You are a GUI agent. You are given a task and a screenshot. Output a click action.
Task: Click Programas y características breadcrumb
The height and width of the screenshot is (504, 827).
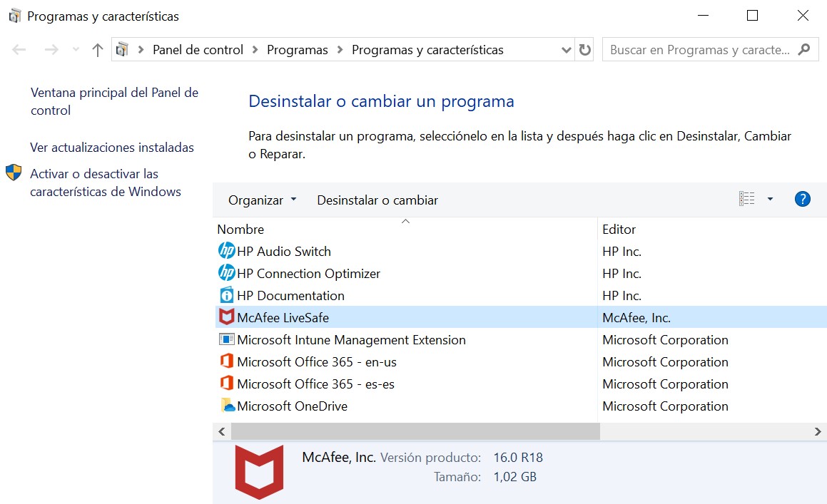coord(427,50)
